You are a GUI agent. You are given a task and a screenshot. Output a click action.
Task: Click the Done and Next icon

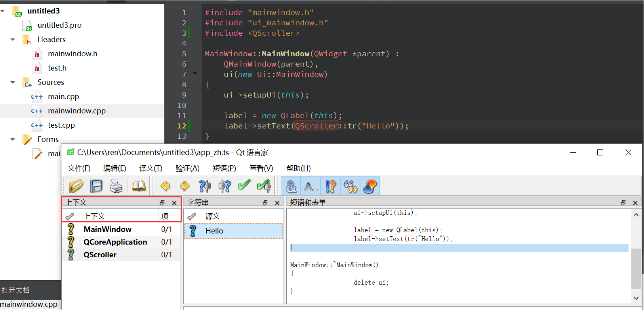[x=264, y=186]
